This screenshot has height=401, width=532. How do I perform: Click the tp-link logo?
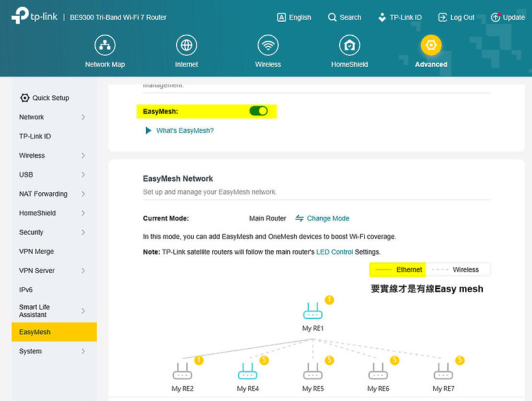click(x=34, y=16)
